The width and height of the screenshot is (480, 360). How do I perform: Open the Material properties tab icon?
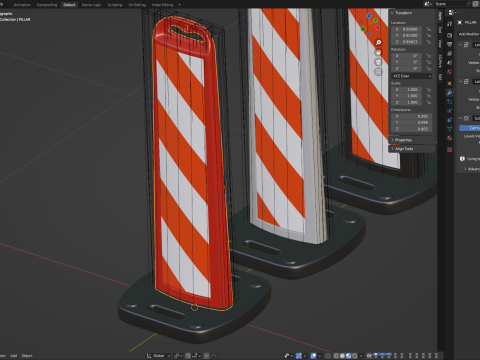pyautogui.click(x=449, y=138)
